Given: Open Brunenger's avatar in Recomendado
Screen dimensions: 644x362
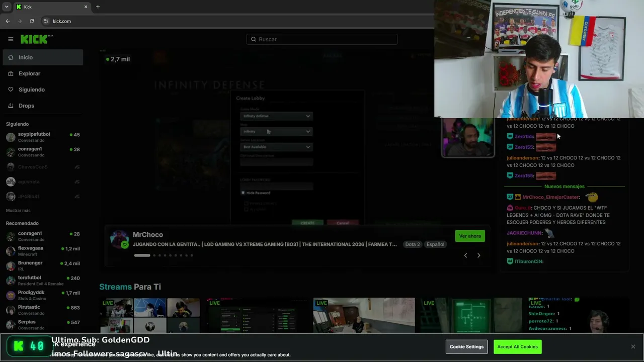Looking at the screenshot, I should pos(11,266).
